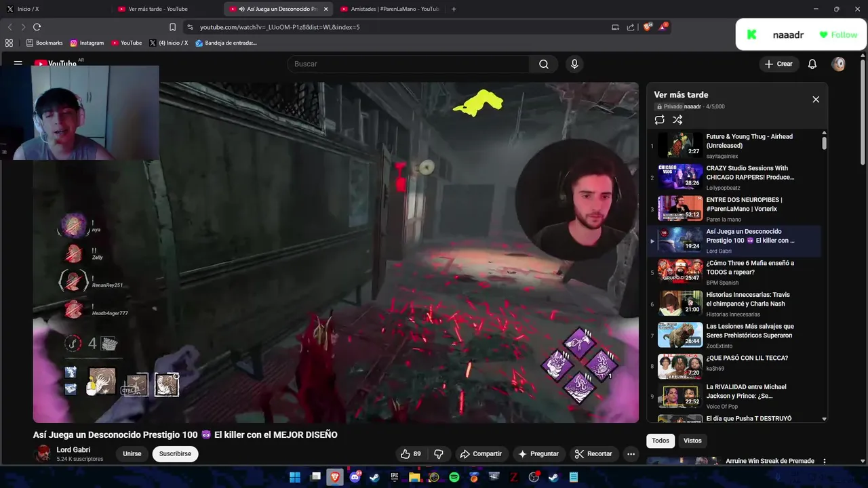Click the address bar URL

click(x=279, y=27)
